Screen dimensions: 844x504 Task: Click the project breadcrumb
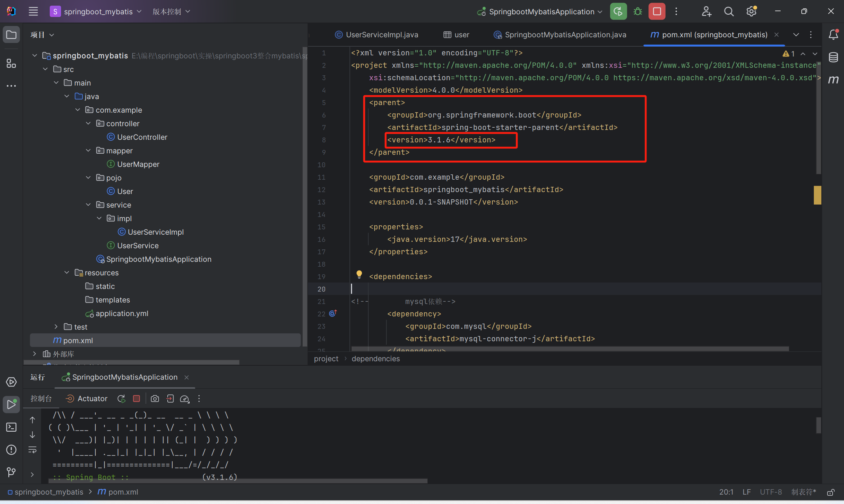click(326, 359)
